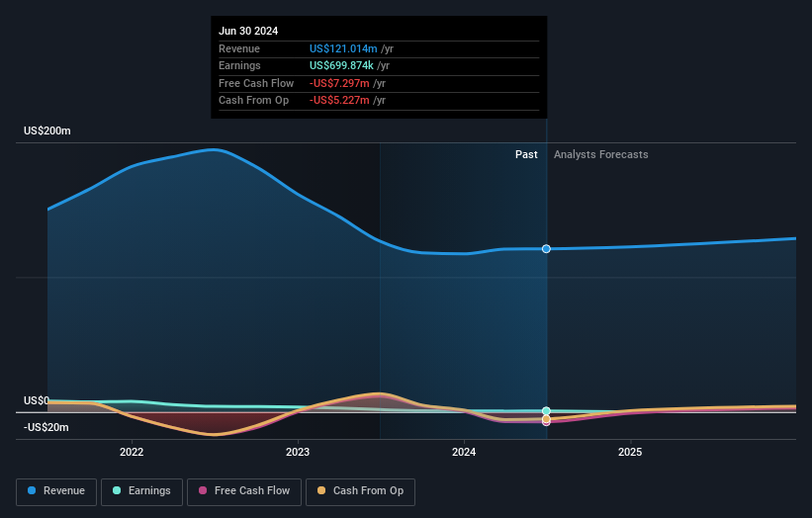Click the Jun 30 2024 tooltip date
This screenshot has width=812, height=518.
click(x=248, y=31)
